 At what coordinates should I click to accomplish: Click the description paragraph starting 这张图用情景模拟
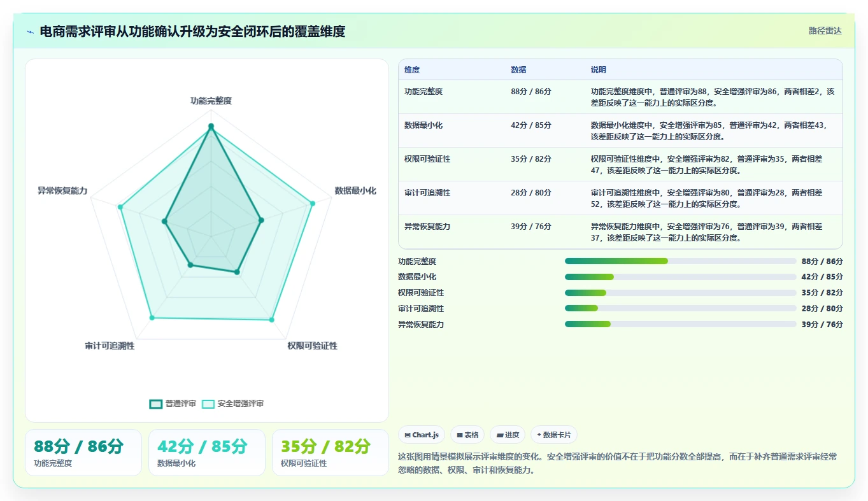click(x=618, y=463)
